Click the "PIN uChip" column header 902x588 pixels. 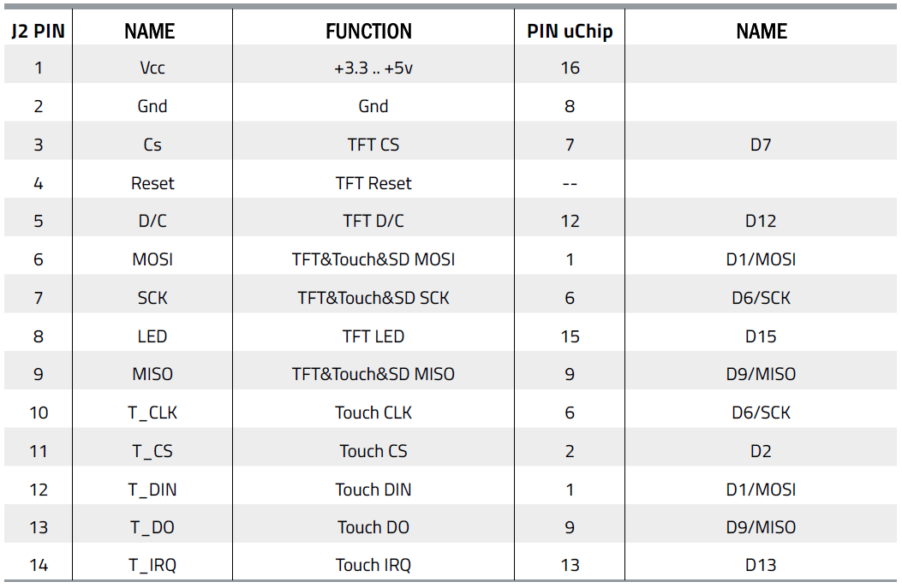[x=570, y=32]
